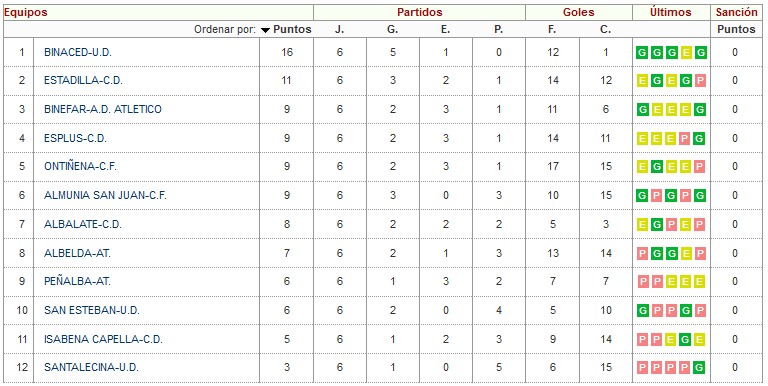Image resolution: width=768 pixels, height=386 pixels.
Task: Click the first pink P badge for ALBELDA-AT.
Action: (642, 253)
